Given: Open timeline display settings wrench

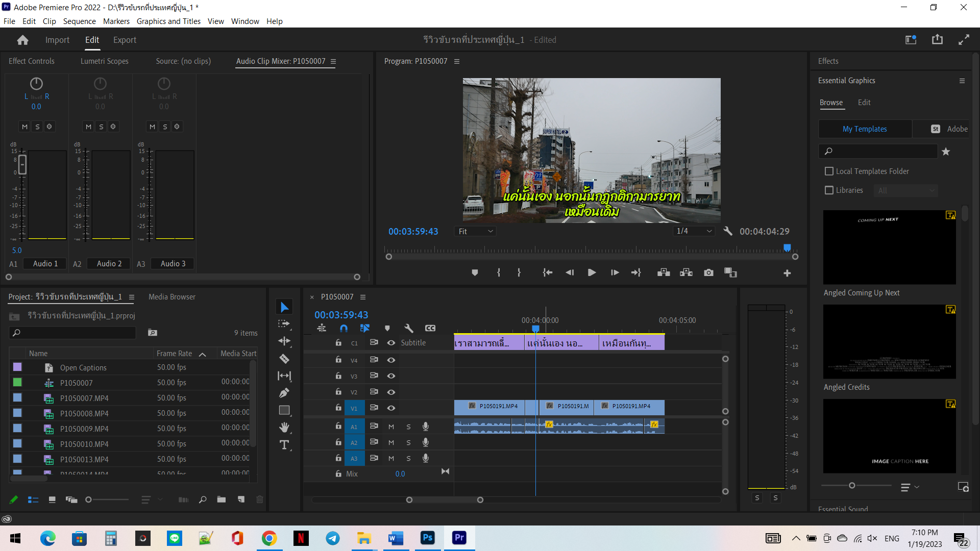Looking at the screenshot, I should coord(409,328).
